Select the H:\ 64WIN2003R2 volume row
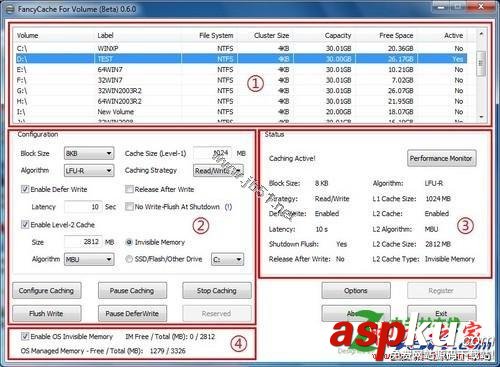The image size is (500, 367). 241,101
